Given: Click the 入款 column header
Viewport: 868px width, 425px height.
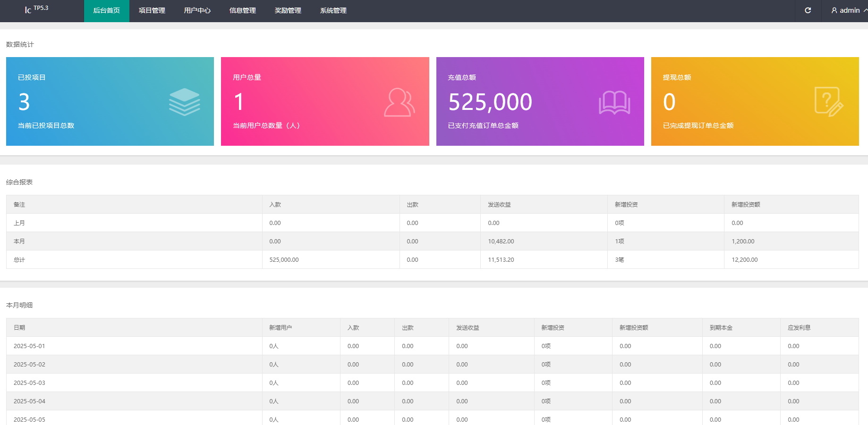Looking at the screenshot, I should (276, 204).
